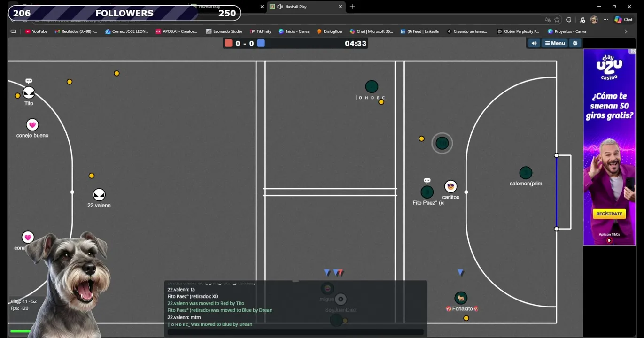The width and height of the screenshot is (644, 338).
Task: Click the red team score square
Action: 228,43
